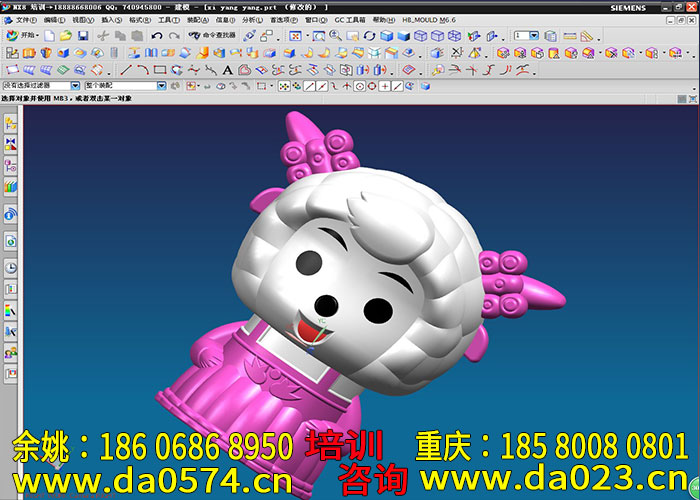Open the 分析(L) menu
700x500 pixels.
(x=252, y=20)
